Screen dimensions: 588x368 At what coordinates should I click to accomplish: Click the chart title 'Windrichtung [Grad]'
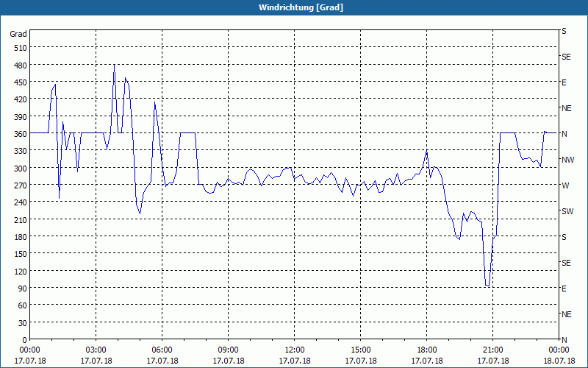(x=301, y=7)
